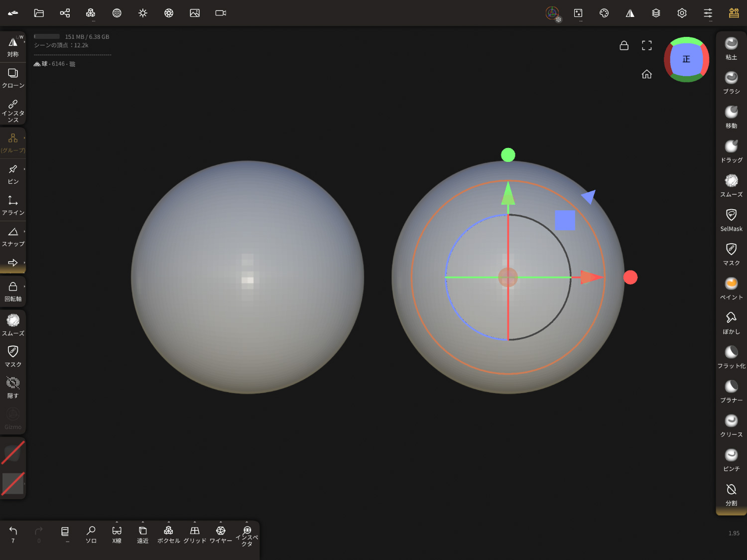Screen dimensions: 747x560
Task: Click the home view reset button
Action: tap(646, 74)
